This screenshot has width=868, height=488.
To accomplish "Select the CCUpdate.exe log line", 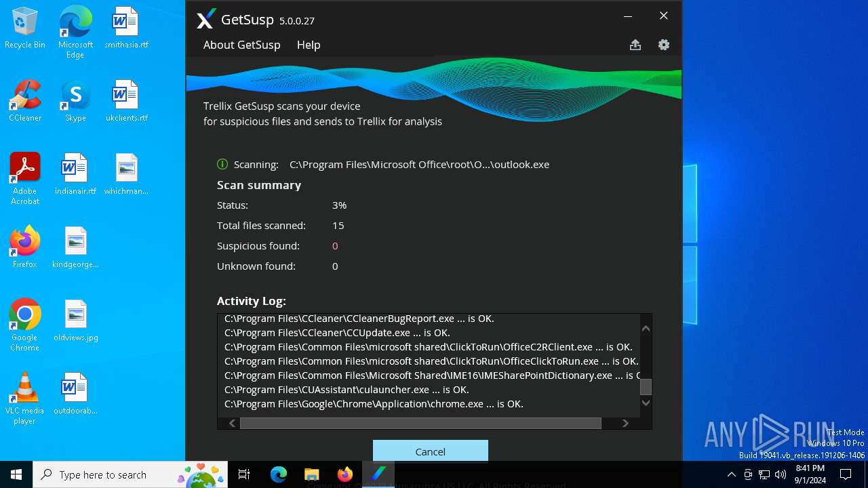I will pos(337,333).
